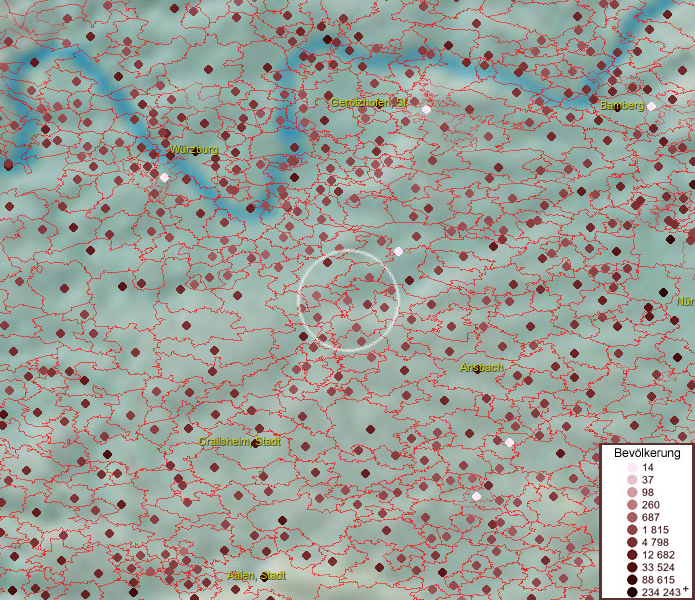Click the Bamberg city label
The width and height of the screenshot is (695, 600).
622,106
